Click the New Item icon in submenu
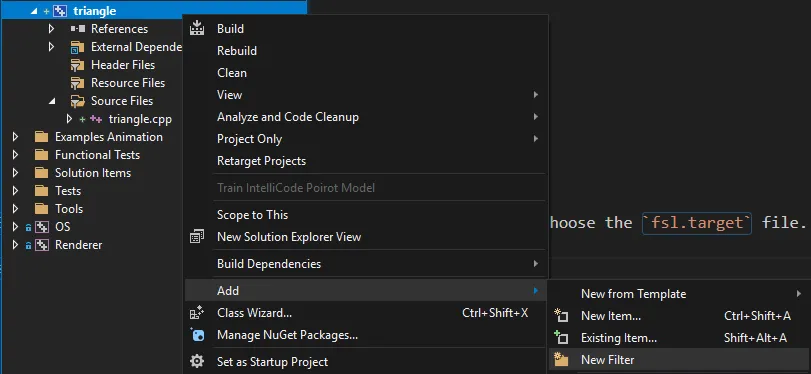The height and width of the screenshot is (374, 811). tap(561, 315)
